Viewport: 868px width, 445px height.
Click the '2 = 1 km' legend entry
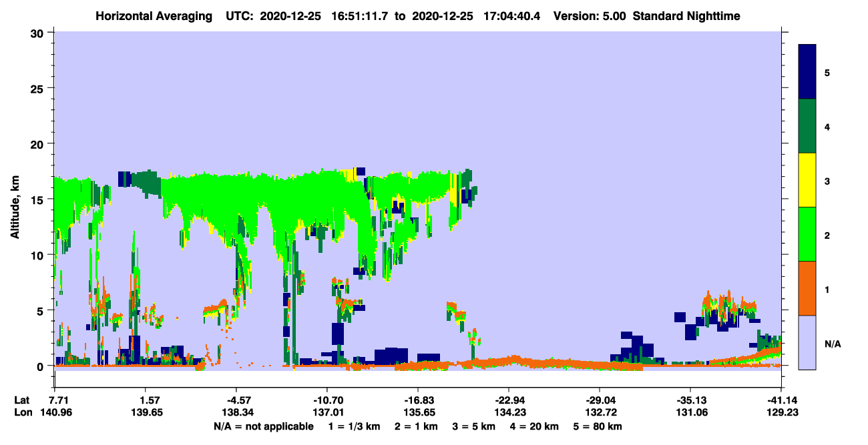point(417,426)
